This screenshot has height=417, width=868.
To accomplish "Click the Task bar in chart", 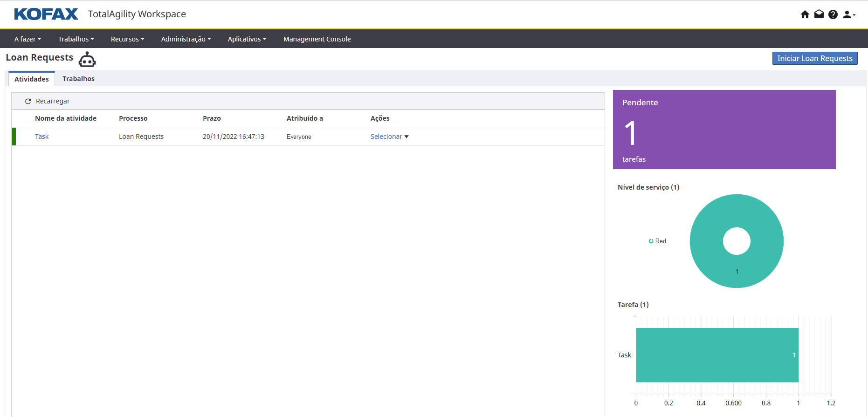I will pos(717,355).
